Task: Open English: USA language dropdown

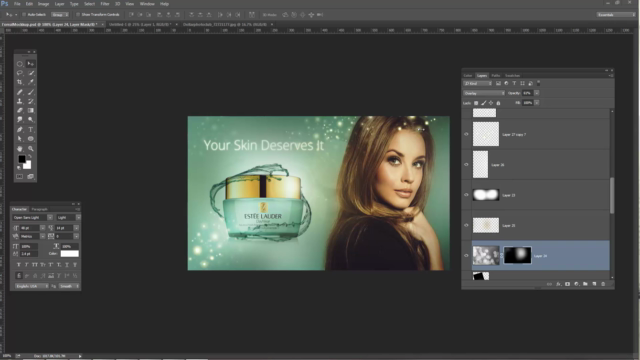Action: (31, 286)
